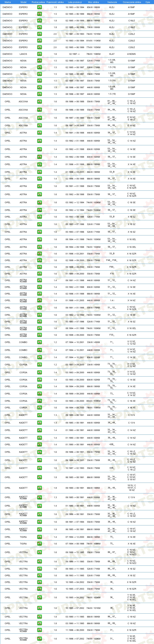Click fuel icon in Daewoo Lanos row
This screenshot has height=644, width=154.
pyautogui.click(x=39, y=54)
